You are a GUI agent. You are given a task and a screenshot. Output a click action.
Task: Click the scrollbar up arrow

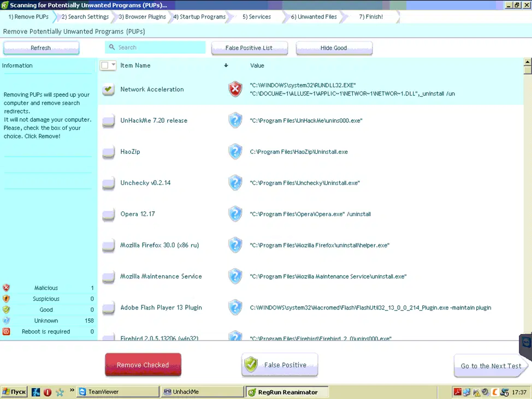point(528,62)
